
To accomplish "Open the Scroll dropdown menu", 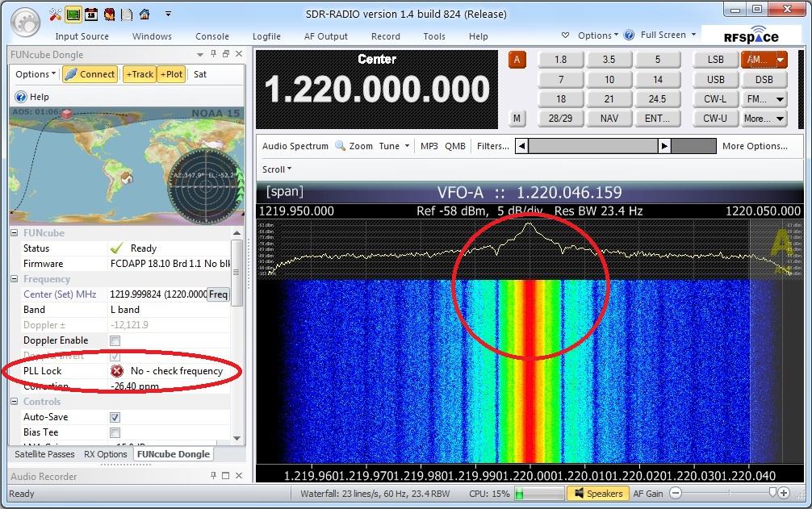I will pyautogui.click(x=277, y=169).
